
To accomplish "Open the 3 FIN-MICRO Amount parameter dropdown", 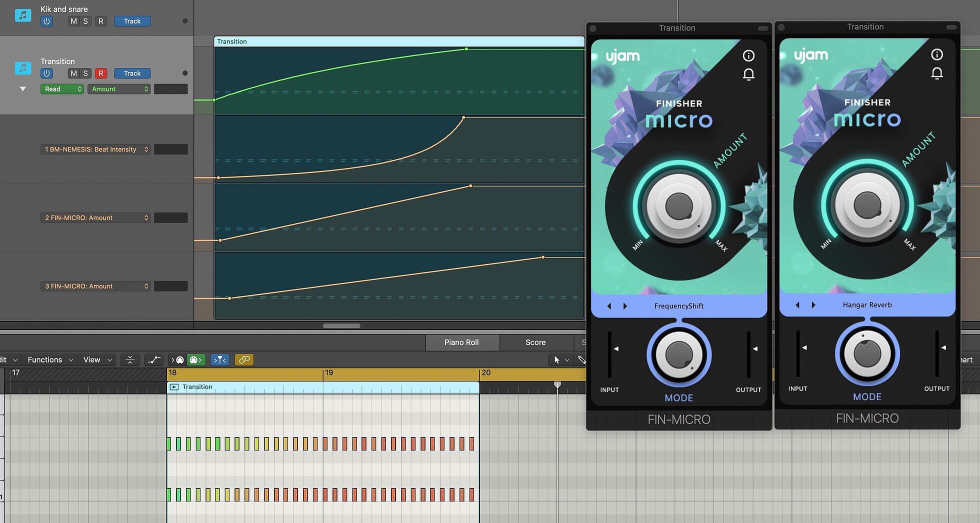I will click(x=95, y=286).
